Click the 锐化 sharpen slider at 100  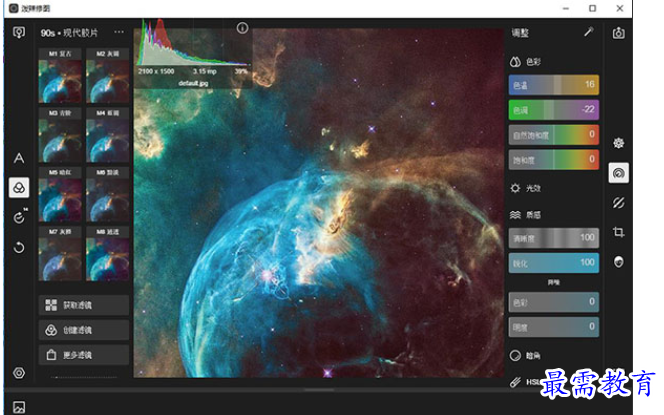tap(554, 263)
